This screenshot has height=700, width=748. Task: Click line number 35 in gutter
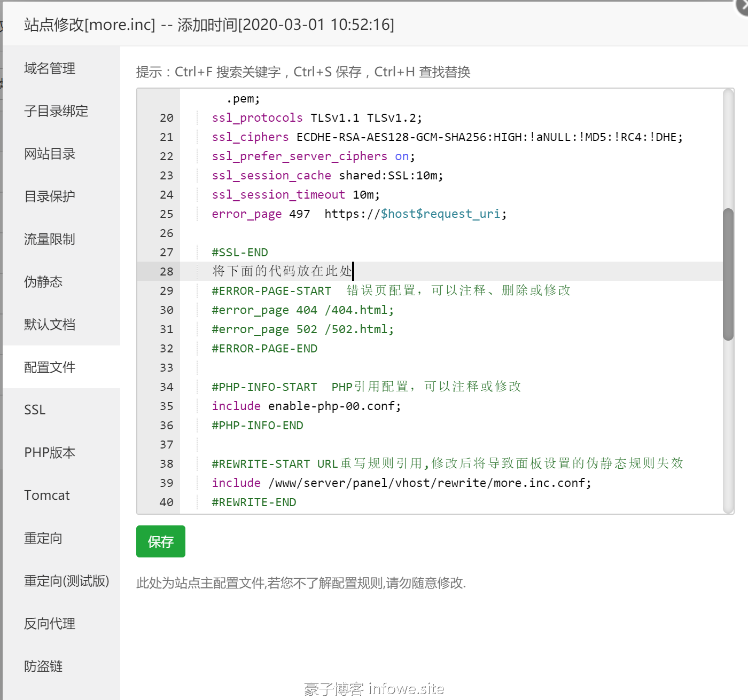[x=166, y=406]
